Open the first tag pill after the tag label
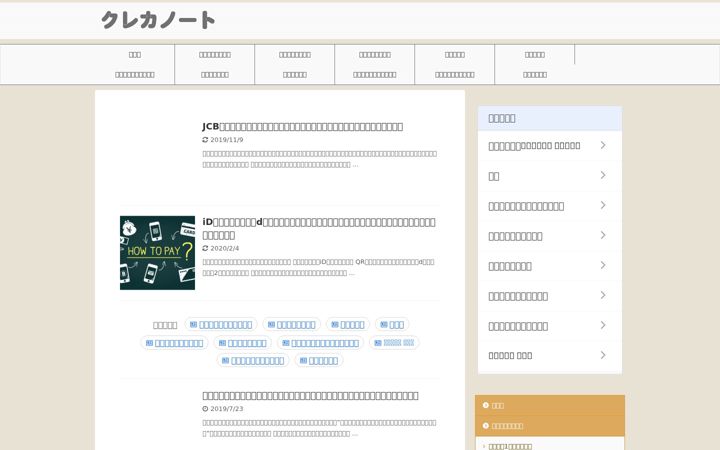This screenshot has height=450, width=720. [221, 325]
